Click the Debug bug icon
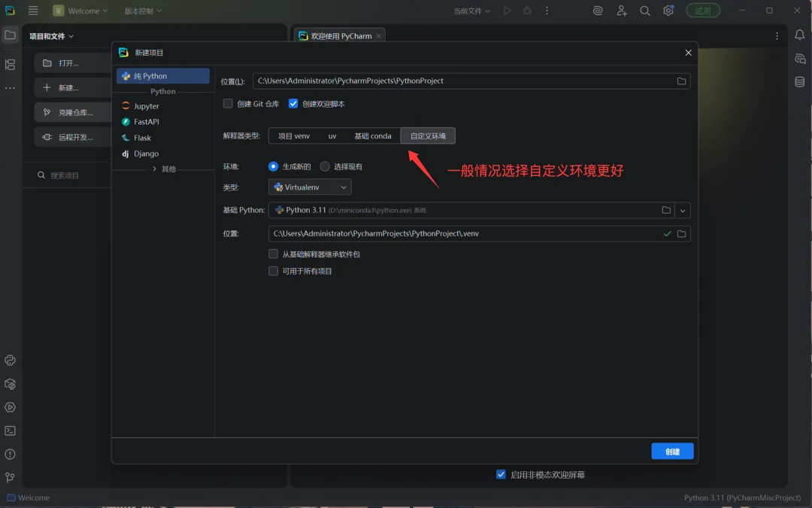This screenshot has width=812, height=508. (x=527, y=11)
